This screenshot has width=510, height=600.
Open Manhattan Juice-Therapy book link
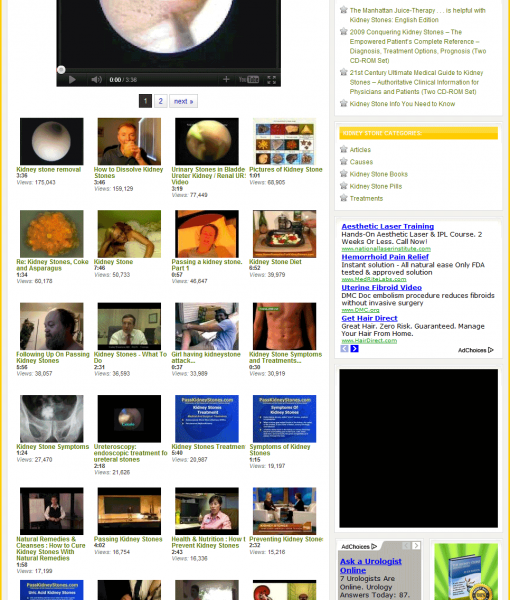click(417, 15)
